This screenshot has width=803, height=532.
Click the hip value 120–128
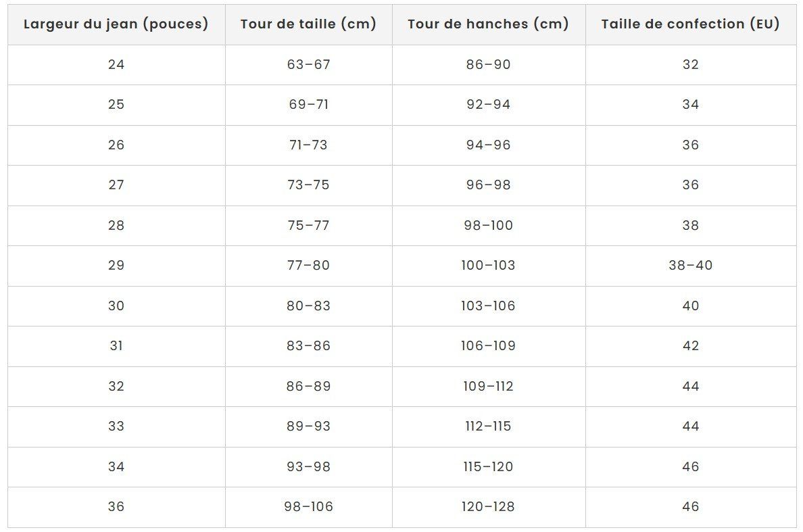(489, 507)
